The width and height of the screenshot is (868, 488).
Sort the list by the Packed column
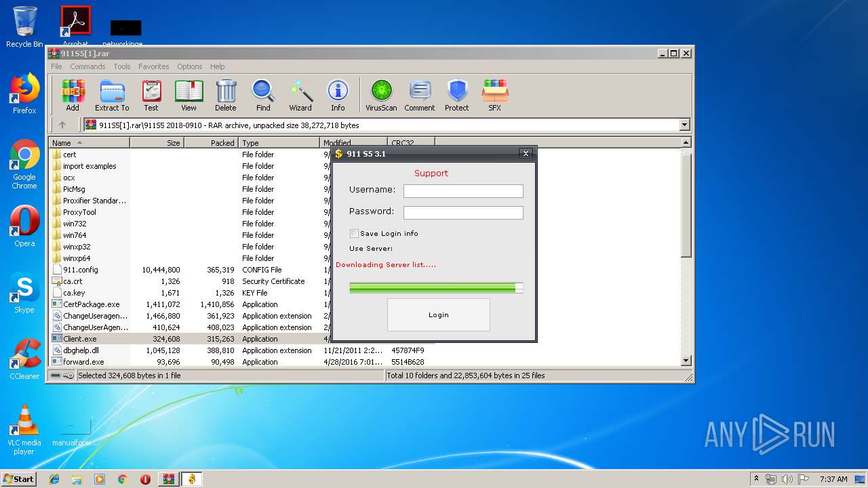pos(211,143)
